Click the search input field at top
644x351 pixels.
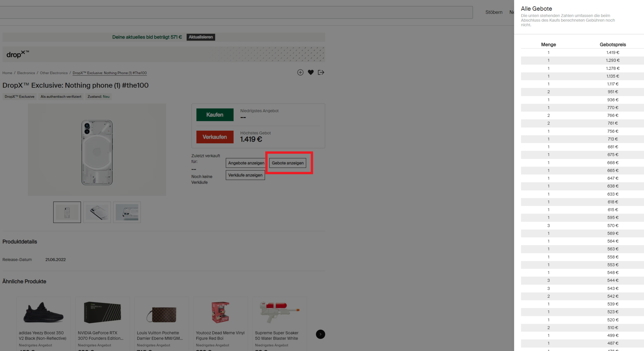(236, 12)
